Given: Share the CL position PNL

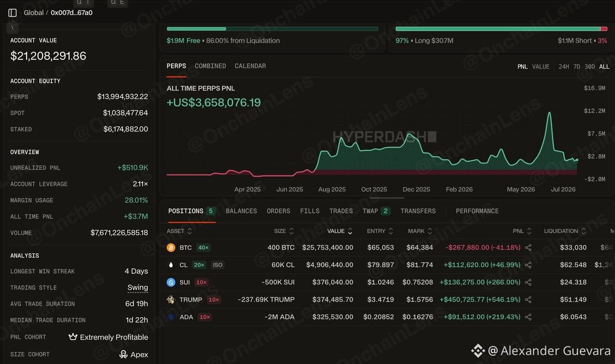Looking at the screenshot, I should [x=528, y=265].
